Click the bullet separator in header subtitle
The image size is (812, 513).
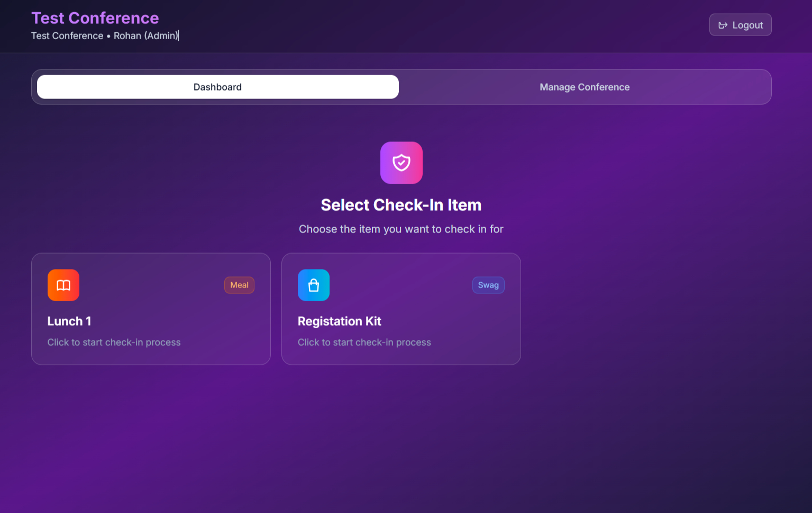[108, 36]
